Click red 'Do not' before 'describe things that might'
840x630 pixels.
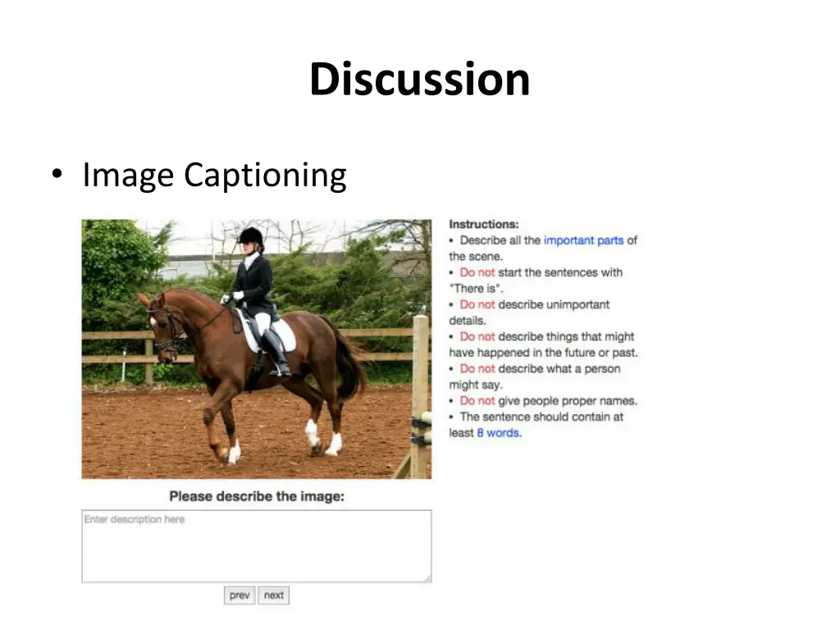tap(477, 336)
